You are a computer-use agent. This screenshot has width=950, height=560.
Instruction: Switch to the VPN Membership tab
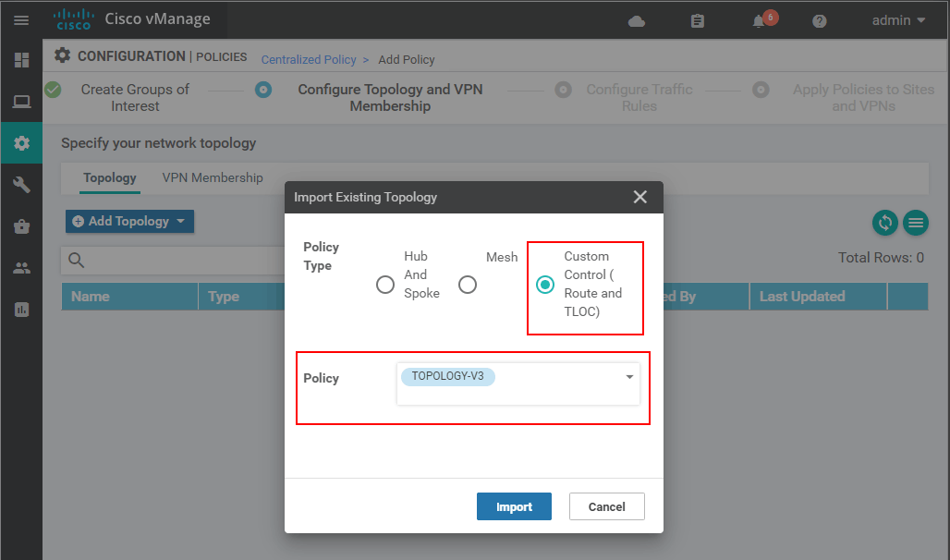click(x=213, y=177)
